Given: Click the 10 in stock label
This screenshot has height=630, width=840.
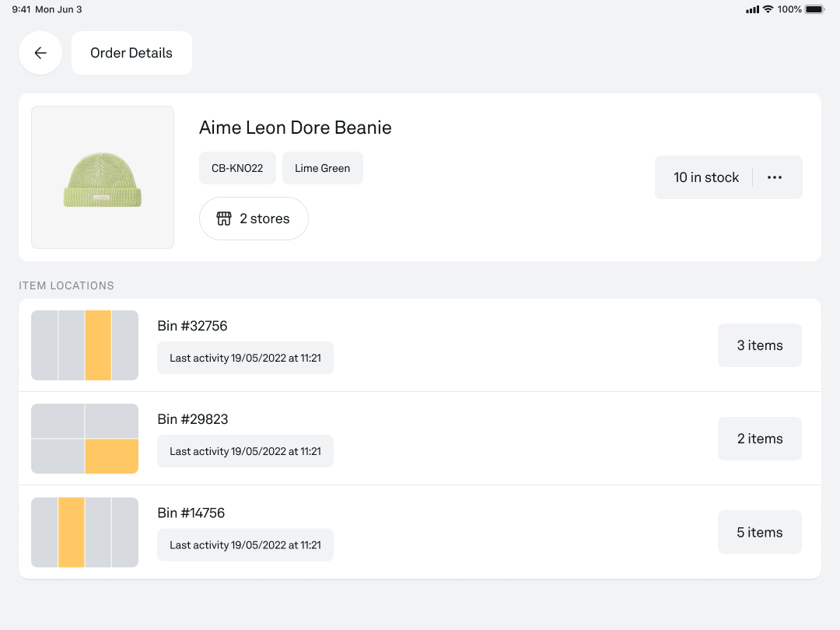Looking at the screenshot, I should [x=706, y=177].
